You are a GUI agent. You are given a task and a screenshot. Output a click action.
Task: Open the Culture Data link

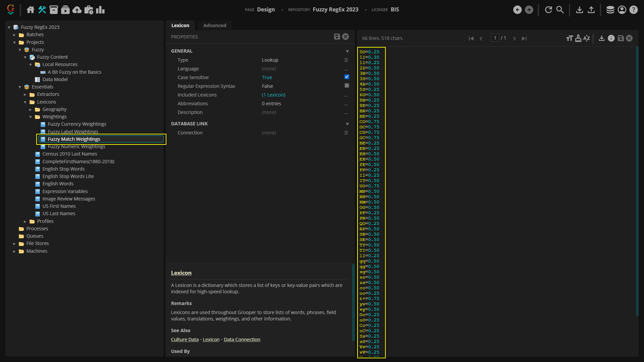[184, 340]
